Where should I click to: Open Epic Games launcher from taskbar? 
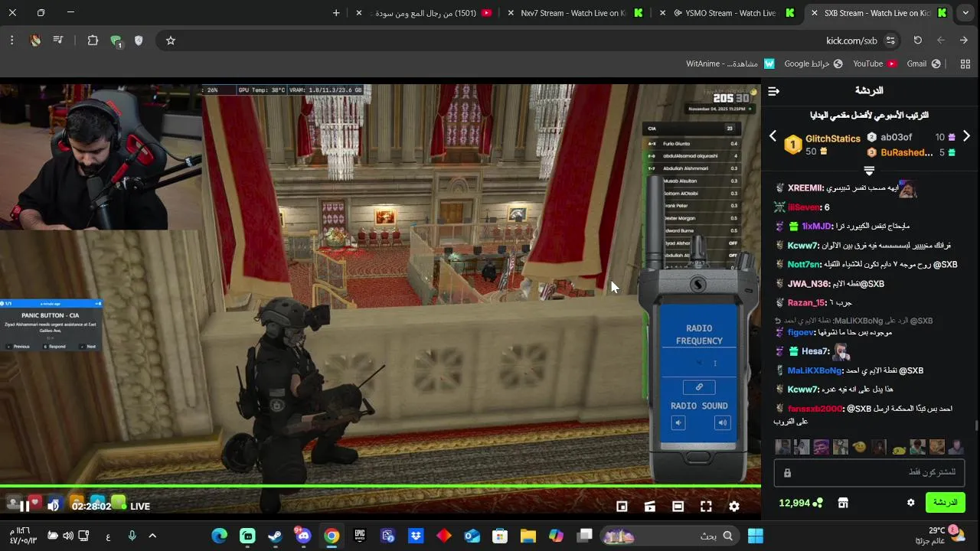359,536
